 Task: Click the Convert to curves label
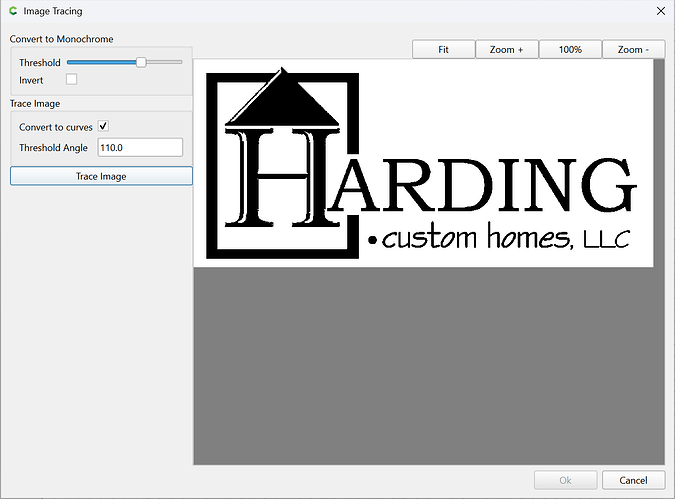pos(56,127)
